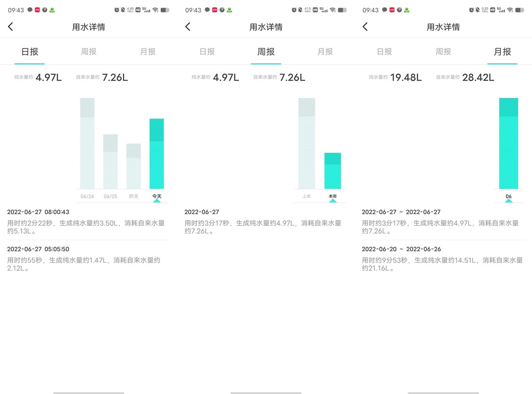Select 月报 tab on middle screen
This screenshot has width=532, height=394.
pos(325,51)
